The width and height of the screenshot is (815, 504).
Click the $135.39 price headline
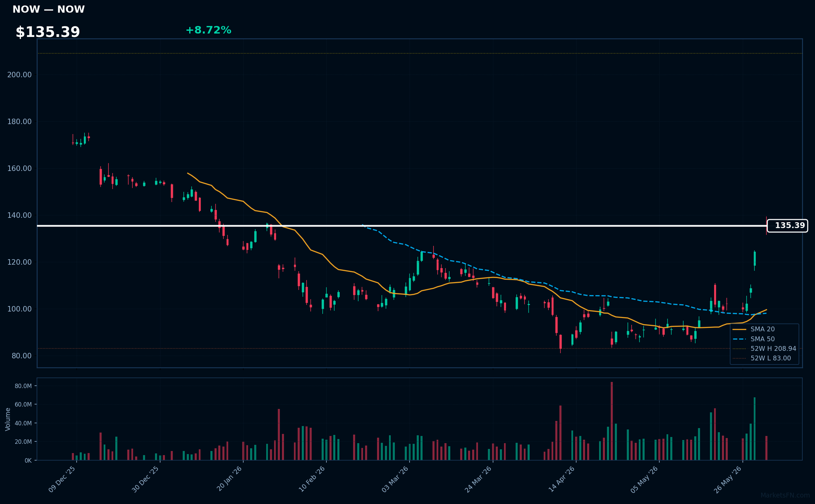[x=48, y=32]
